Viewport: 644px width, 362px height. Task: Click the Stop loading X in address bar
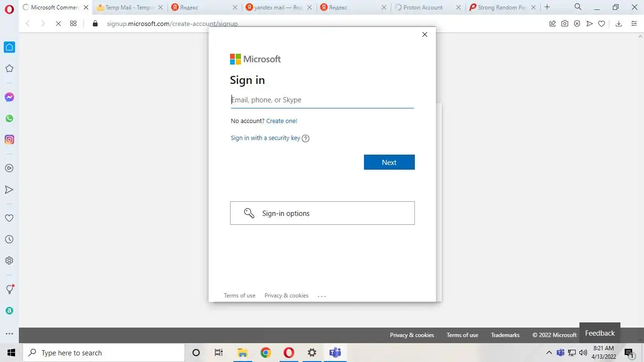tap(58, 24)
